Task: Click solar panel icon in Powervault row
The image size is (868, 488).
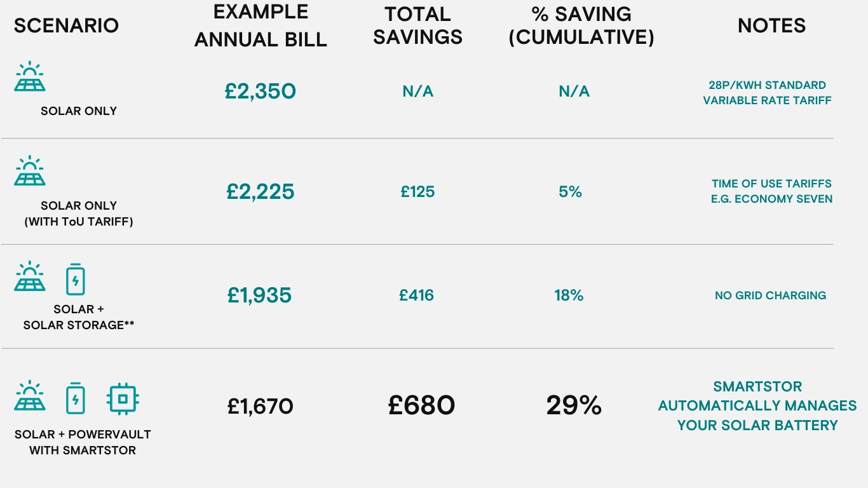Action: tap(30, 396)
